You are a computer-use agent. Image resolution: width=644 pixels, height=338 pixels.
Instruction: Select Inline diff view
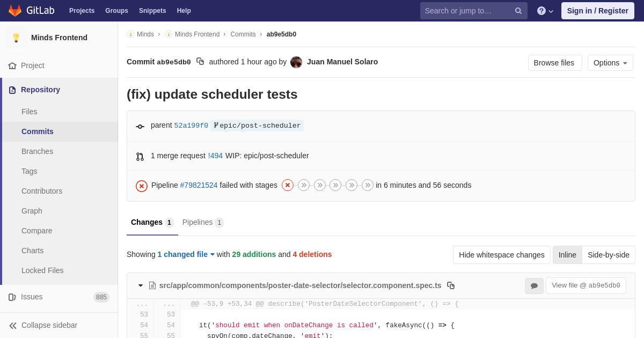[x=567, y=255]
